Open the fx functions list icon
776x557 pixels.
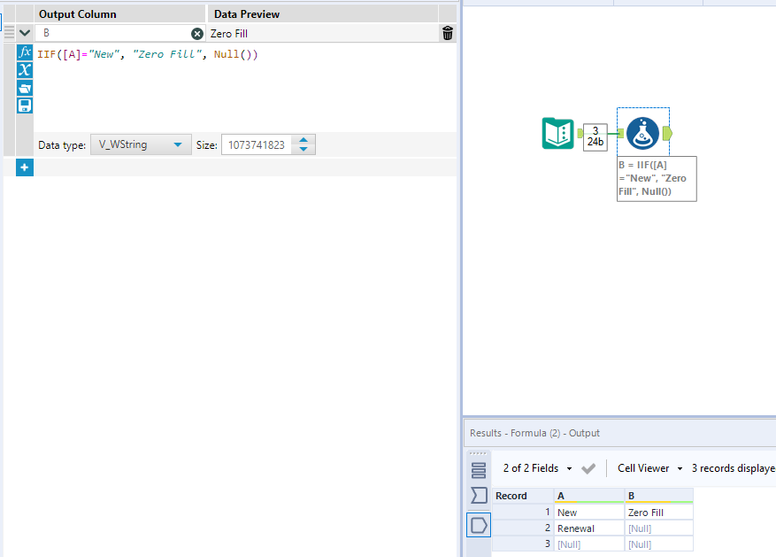tap(24, 52)
